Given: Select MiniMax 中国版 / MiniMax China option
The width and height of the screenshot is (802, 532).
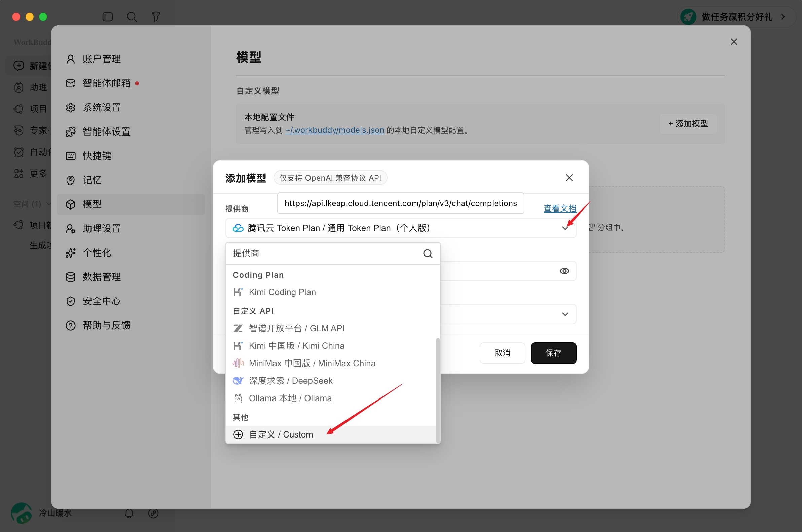Looking at the screenshot, I should 331,363.
